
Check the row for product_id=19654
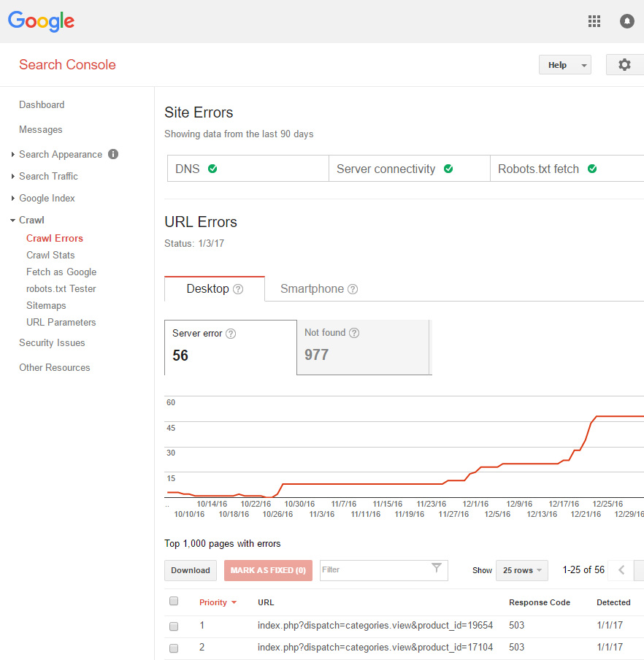(x=174, y=626)
